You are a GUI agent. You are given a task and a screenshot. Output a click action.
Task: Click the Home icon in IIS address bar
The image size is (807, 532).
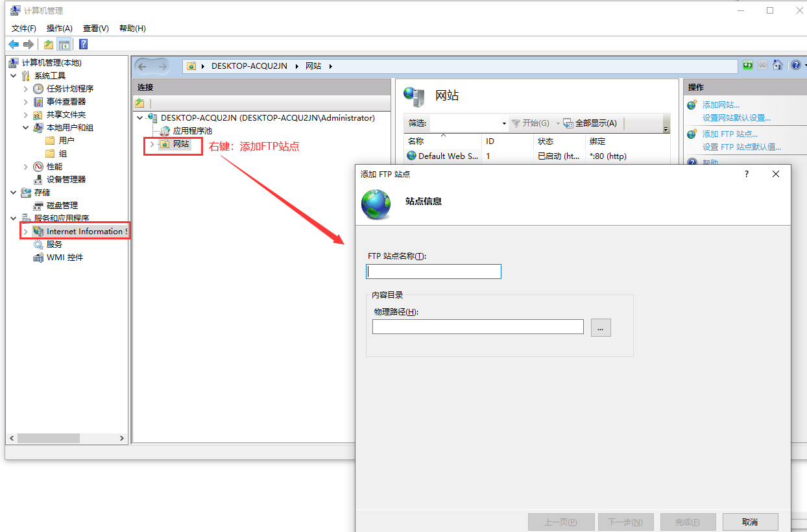(x=777, y=66)
